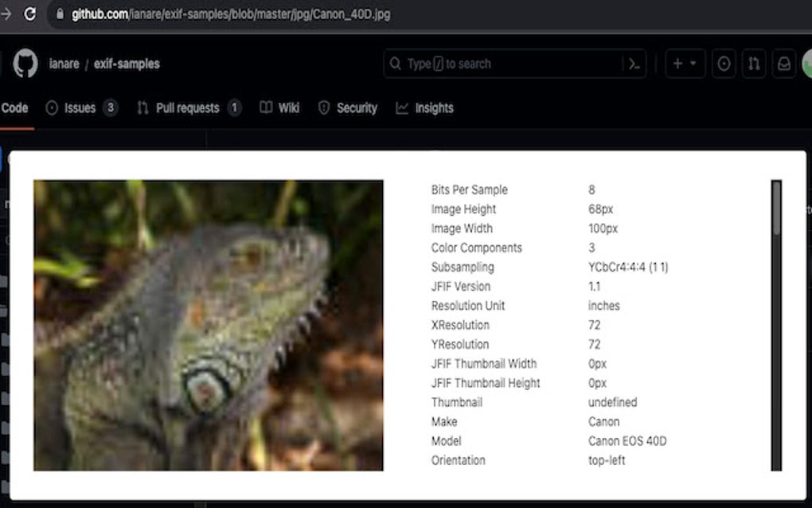Switch to the Code tab
Image resolution: width=812 pixels, height=508 pixels.
click(14, 107)
